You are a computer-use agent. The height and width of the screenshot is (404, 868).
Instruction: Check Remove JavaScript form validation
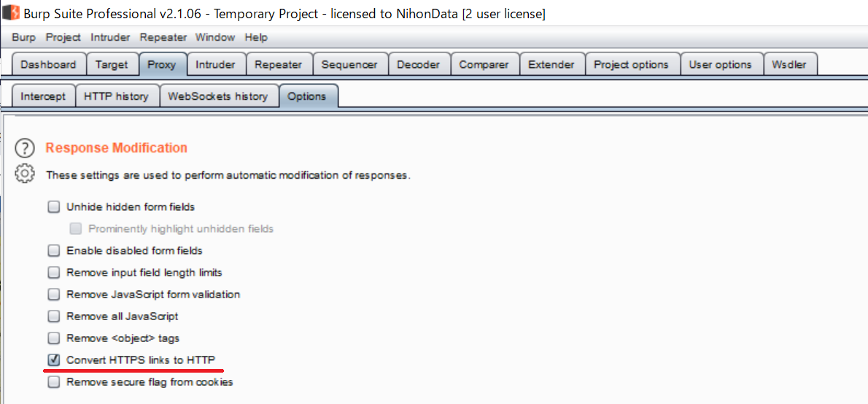(54, 295)
